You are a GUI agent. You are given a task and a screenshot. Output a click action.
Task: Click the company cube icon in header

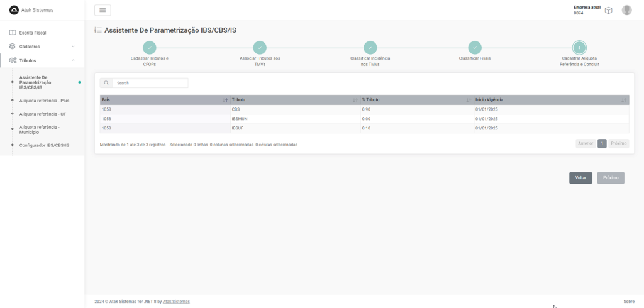(x=608, y=10)
